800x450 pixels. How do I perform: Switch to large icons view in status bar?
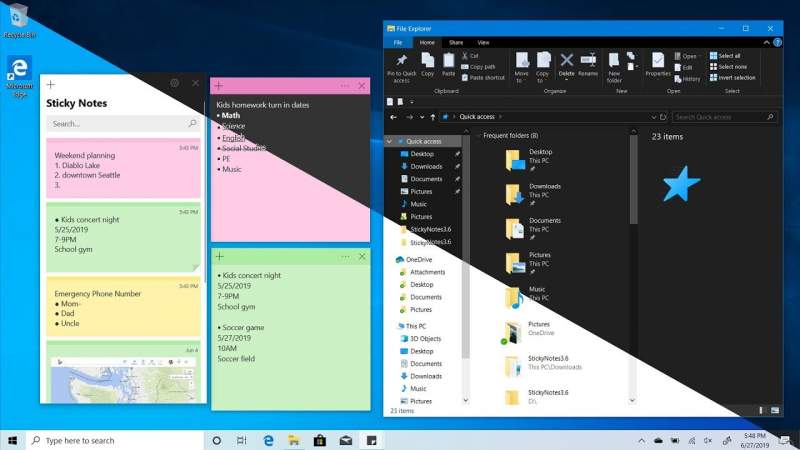point(775,410)
